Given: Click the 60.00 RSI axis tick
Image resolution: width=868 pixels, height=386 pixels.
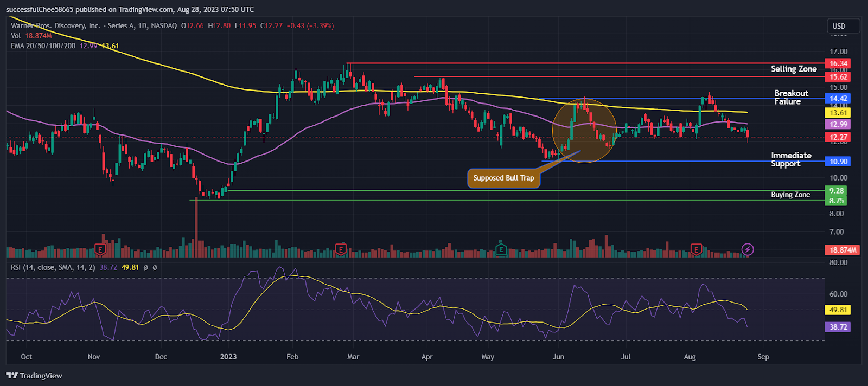Looking at the screenshot, I should coord(838,294).
